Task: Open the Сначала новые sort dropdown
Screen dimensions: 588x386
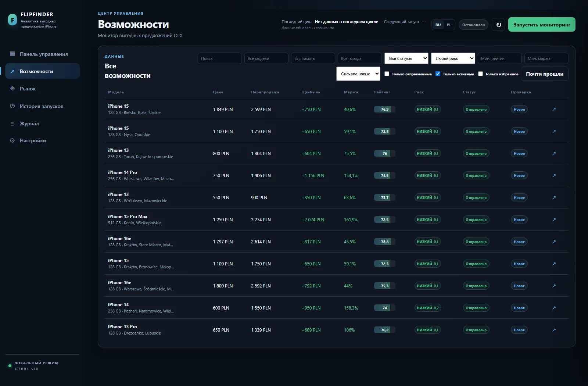Action: (x=358, y=74)
